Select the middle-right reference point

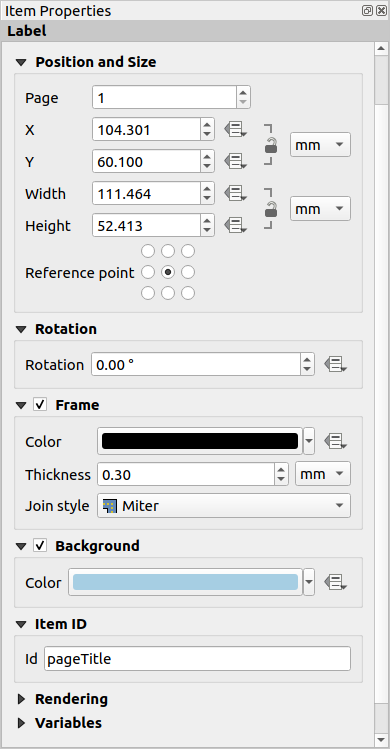[188, 272]
